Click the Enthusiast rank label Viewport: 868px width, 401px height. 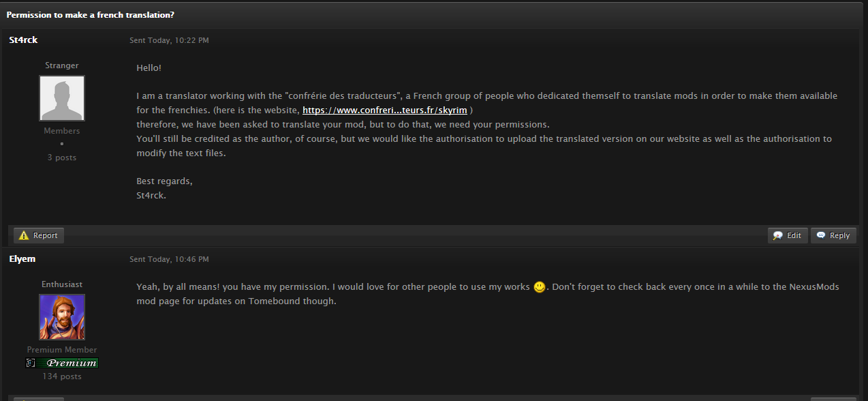tap(62, 284)
